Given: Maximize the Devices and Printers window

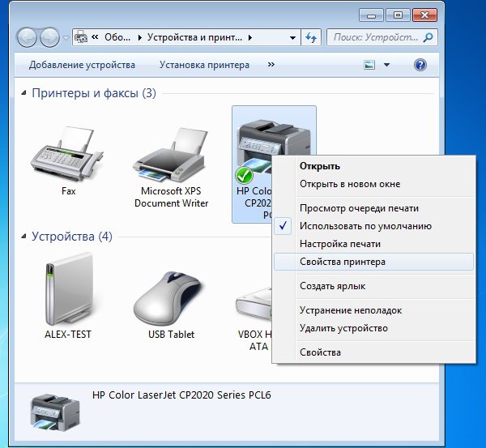Looking at the screenshot, I should point(398,15).
